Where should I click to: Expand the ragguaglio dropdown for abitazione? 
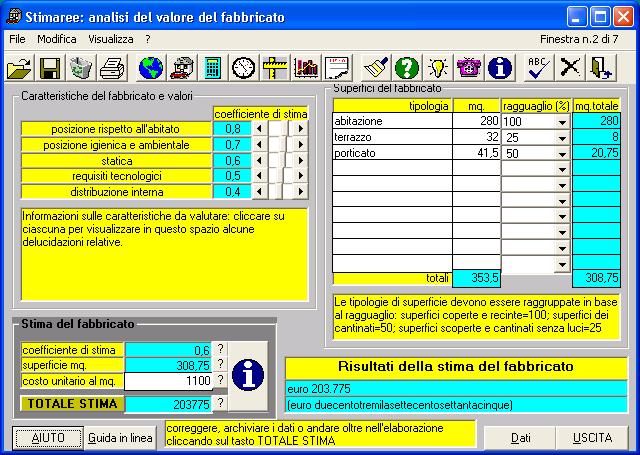coord(562,122)
